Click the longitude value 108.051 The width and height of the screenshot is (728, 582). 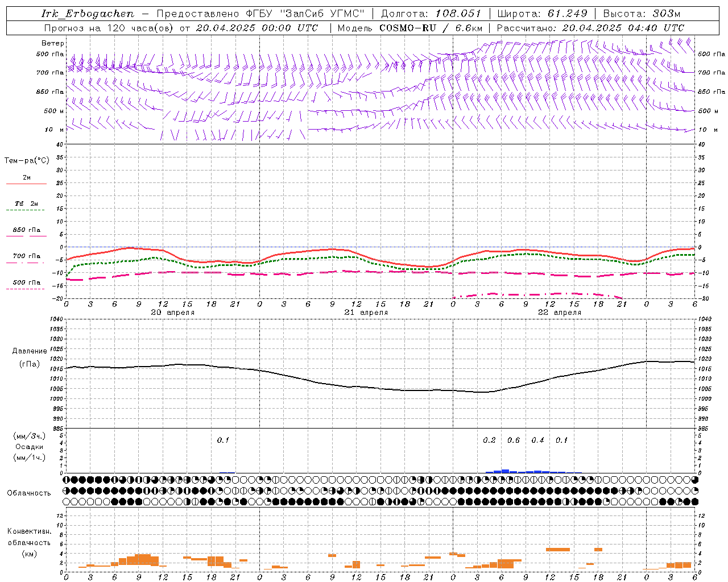tap(458, 14)
